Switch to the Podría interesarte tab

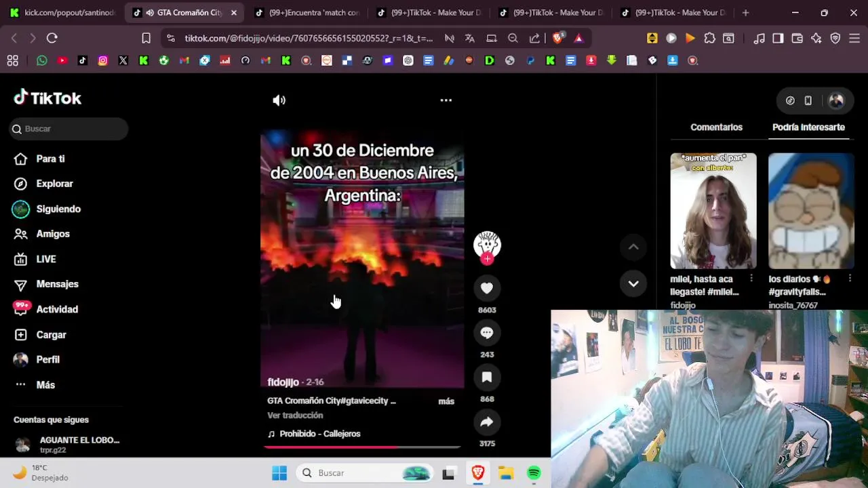pyautogui.click(x=808, y=127)
